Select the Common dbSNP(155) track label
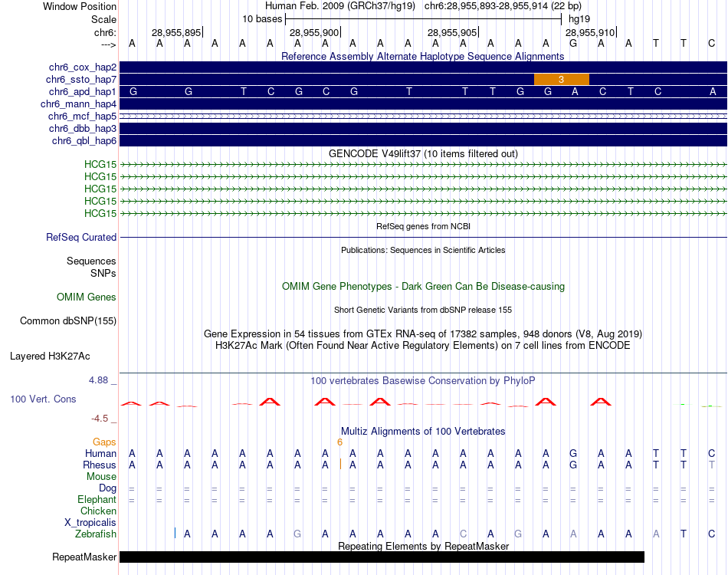This screenshot has height=575, width=728. [68, 321]
